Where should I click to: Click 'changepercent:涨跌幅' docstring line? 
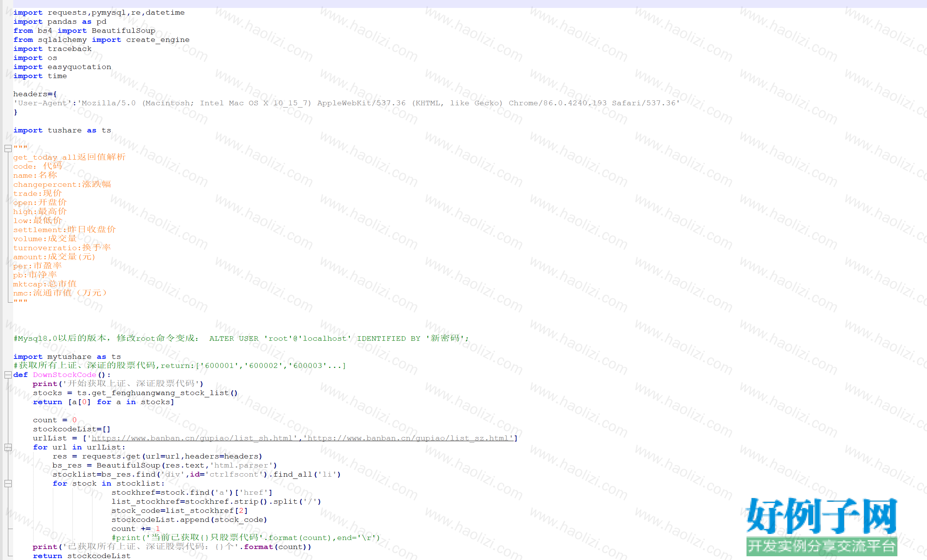tap(62, 184)
